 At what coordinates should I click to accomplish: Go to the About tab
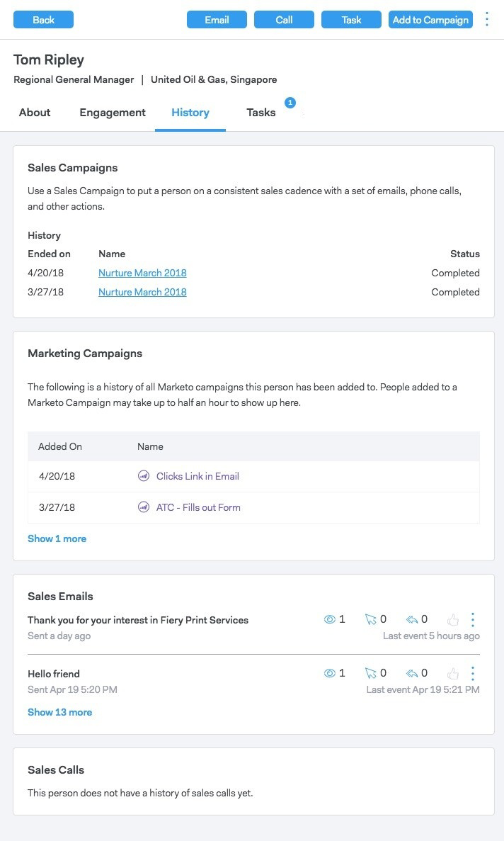click(35, 112)
